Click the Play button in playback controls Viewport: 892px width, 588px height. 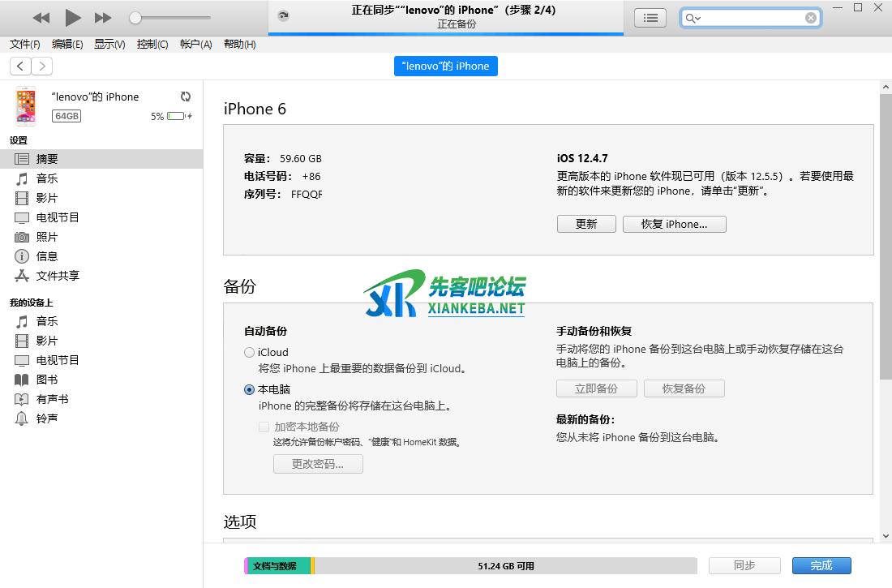(x=72, y=17)
